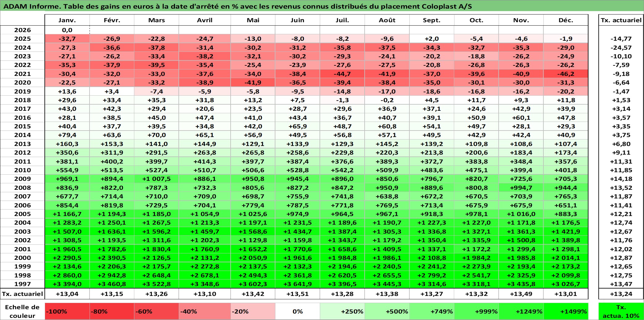The height and width of the screenshot is (320, 644).
Task: Select the Tx. actua. 10% green legend cell
Action: pyautogui.click(x=621, y=311)
